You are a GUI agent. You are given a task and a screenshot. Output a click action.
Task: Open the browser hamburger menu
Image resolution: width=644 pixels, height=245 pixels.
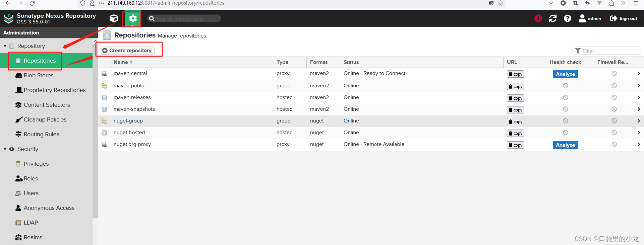636,3
